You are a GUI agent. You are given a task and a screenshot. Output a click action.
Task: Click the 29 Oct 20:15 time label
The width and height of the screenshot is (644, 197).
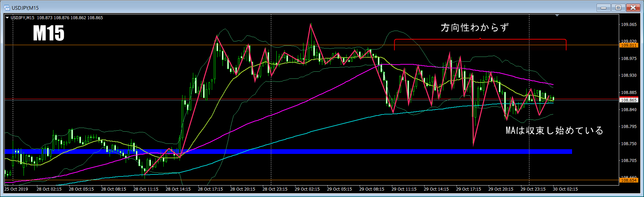[x=501, y=189]
